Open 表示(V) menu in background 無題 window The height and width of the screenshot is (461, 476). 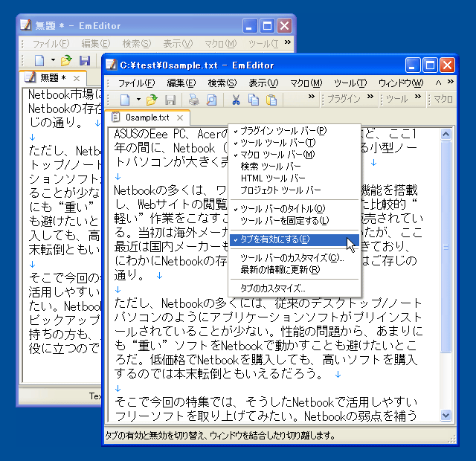tap(178, 44)
